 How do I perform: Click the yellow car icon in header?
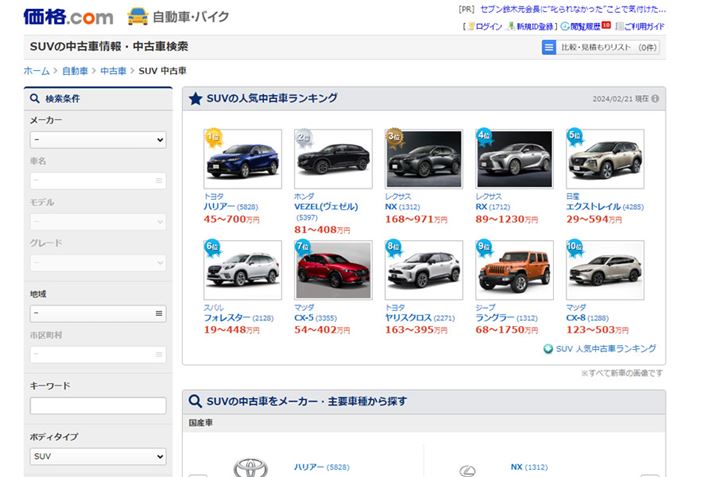click(138, 16)
